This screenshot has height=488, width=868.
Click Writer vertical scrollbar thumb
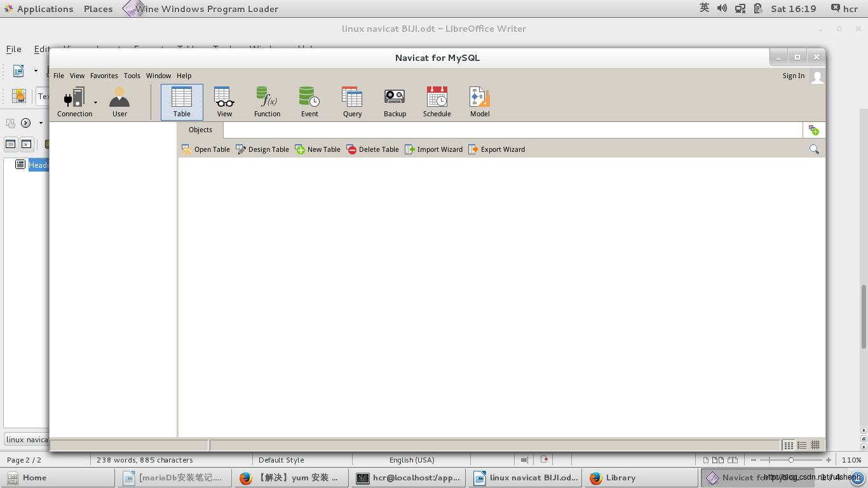(x=864, y=316)
